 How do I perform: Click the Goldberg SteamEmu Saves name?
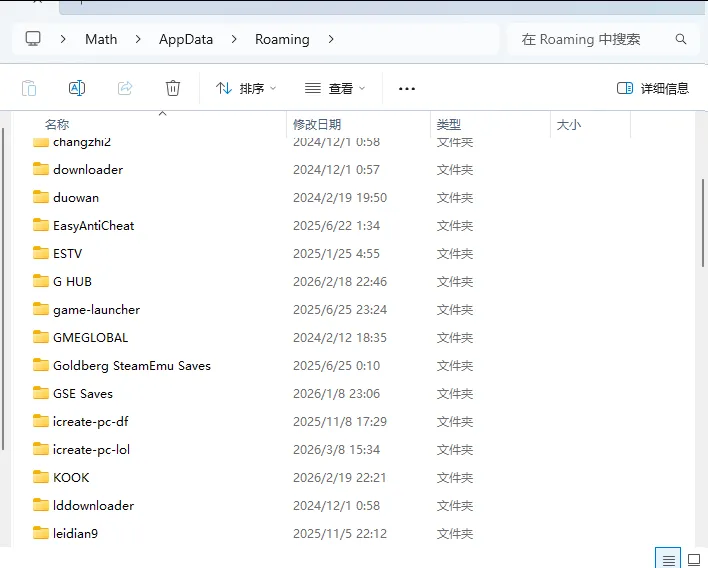click(x=132, y=366)
